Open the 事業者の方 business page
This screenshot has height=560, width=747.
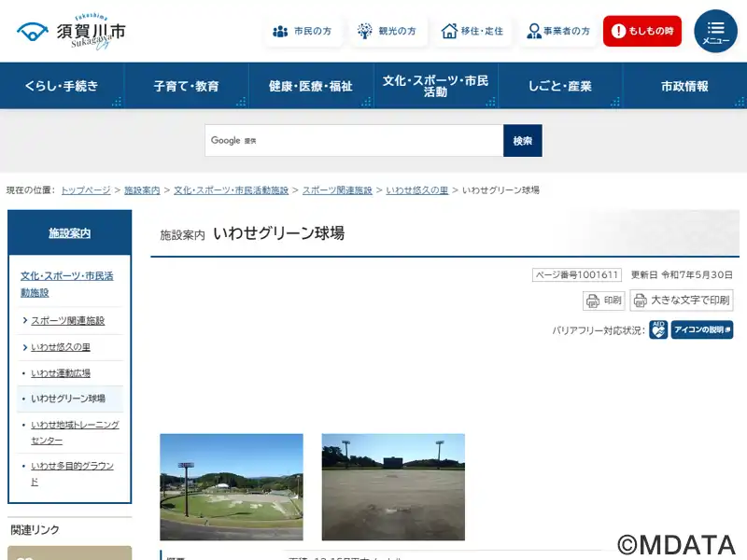[x=558, y=31]
